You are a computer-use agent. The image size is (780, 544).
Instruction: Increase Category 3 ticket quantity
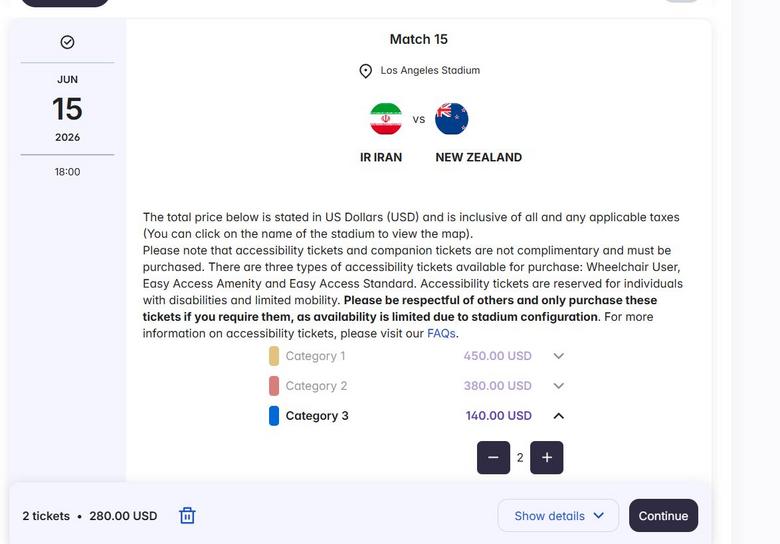546,457
